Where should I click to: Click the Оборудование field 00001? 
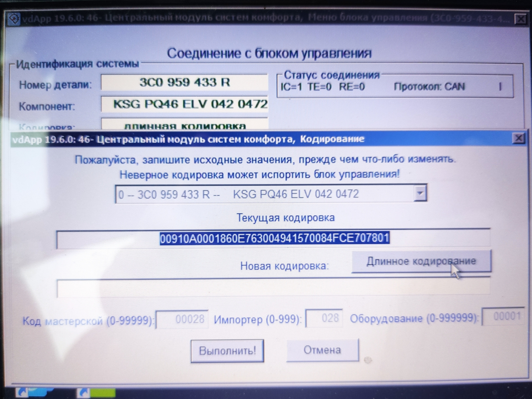coord(503,316)
